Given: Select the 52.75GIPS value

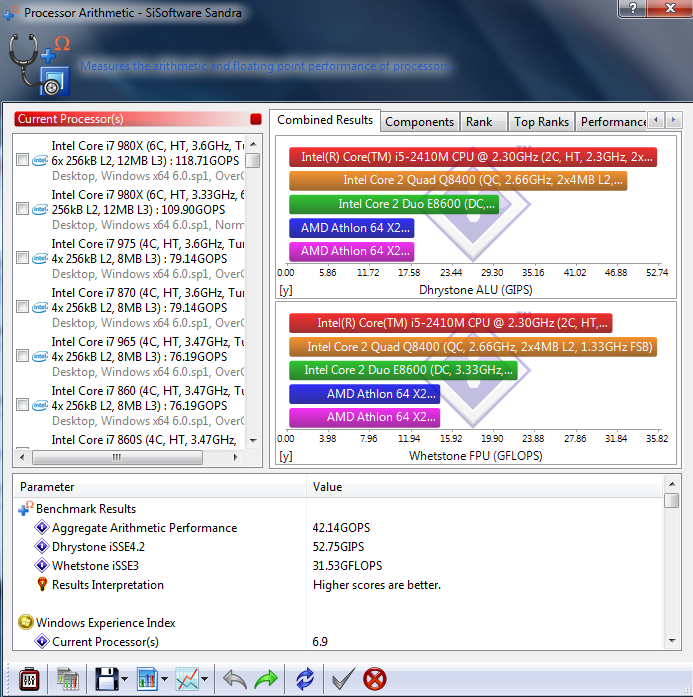Looking at the screenshot, I should click(x=338, y=546).
